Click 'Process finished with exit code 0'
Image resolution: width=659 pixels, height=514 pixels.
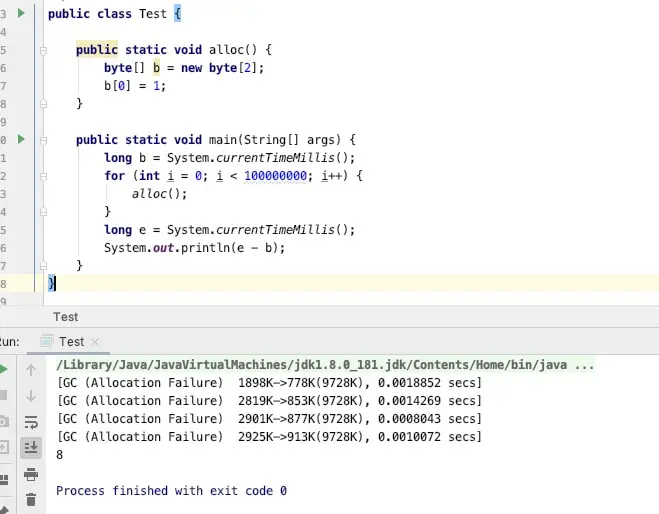pyautogui.click(x=171, y=491)
